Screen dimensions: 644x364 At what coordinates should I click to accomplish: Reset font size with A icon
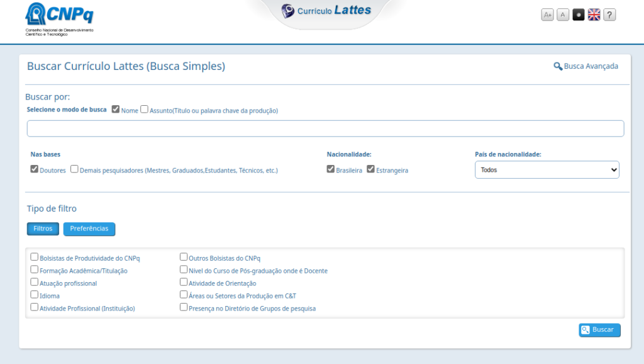tap(563, 15)
